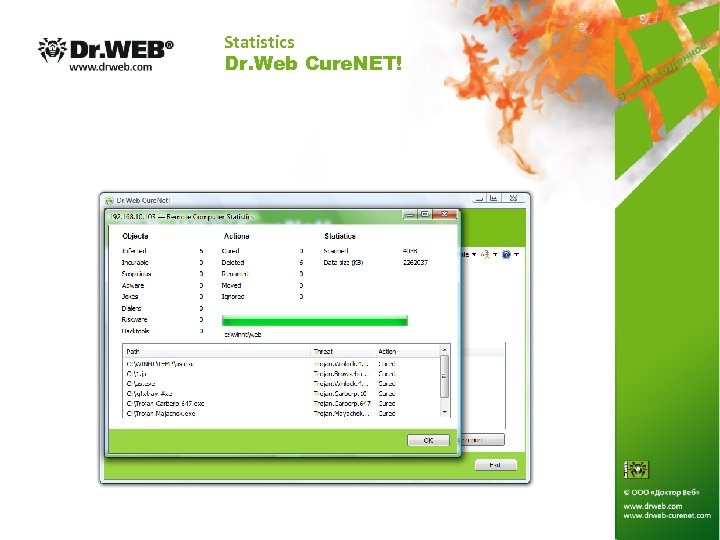Click the Adware label
This screenshot has width=720, height=540.
[x=133, y=285]
